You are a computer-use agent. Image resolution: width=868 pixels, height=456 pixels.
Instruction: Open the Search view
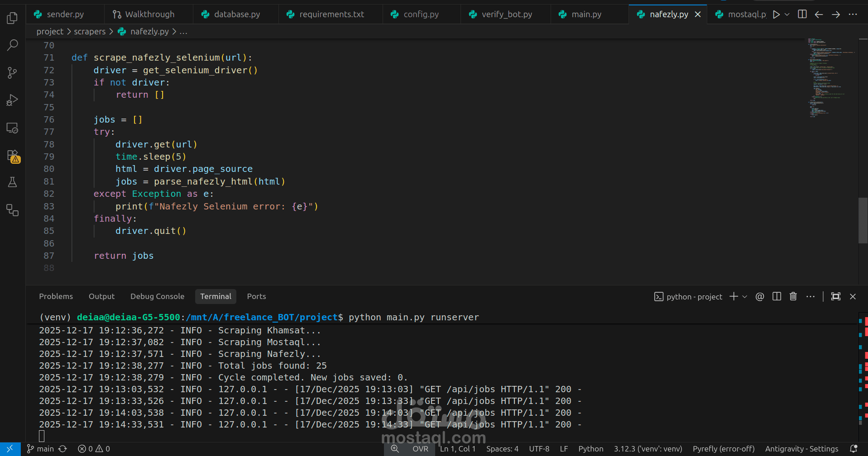12,45
